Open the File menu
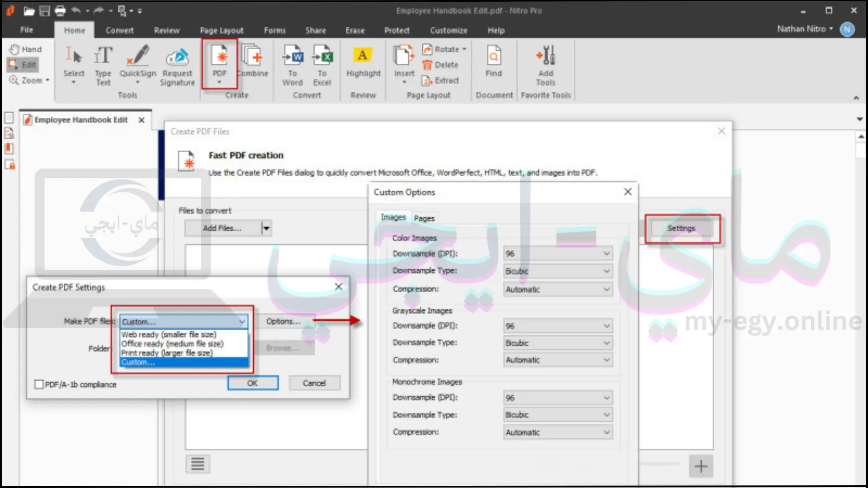The image size is (868, 488). pos(27,30)
